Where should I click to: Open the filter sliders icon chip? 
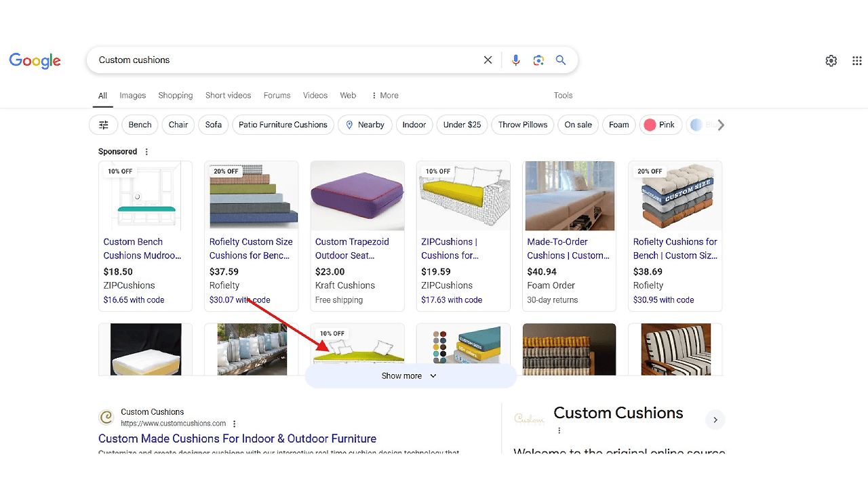pyautogui.click(x=104, y=125)
